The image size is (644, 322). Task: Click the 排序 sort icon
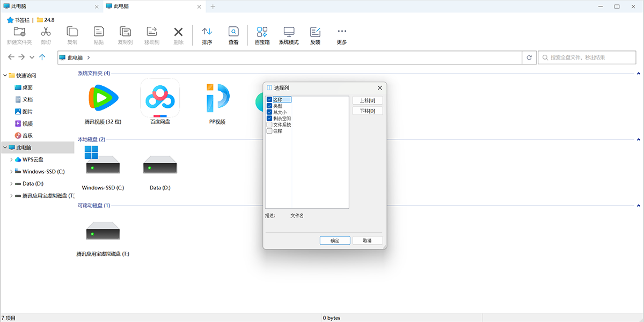pos(207,32)
